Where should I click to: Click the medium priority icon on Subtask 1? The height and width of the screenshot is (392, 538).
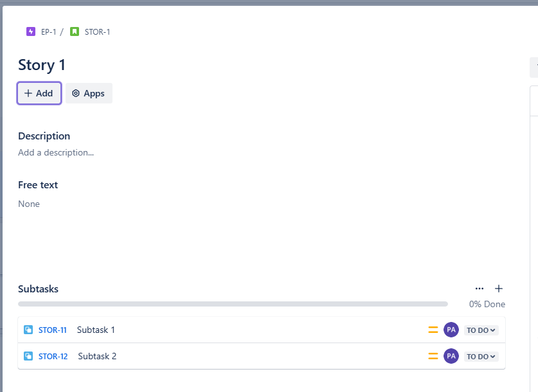point(433,329)
